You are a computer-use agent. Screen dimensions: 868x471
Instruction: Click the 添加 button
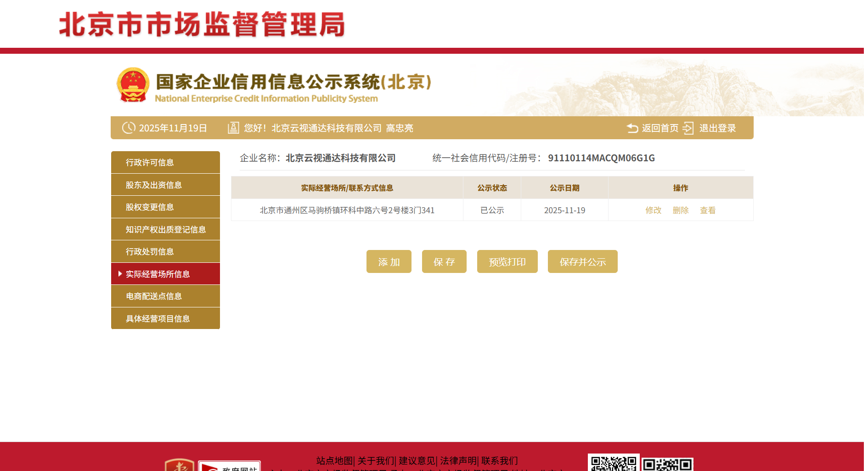pyautogui.click(x=389, y=261)
